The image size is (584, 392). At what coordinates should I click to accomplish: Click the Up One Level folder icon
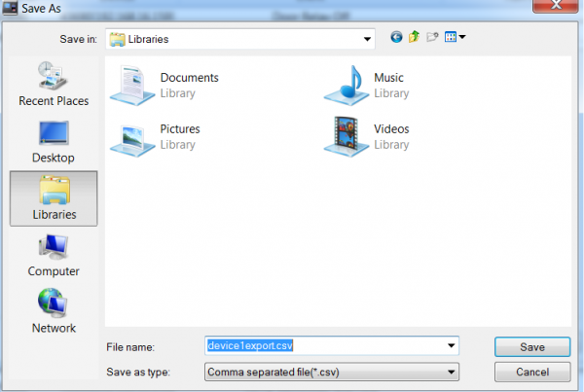pyautogui.click(x=414, y=38)
